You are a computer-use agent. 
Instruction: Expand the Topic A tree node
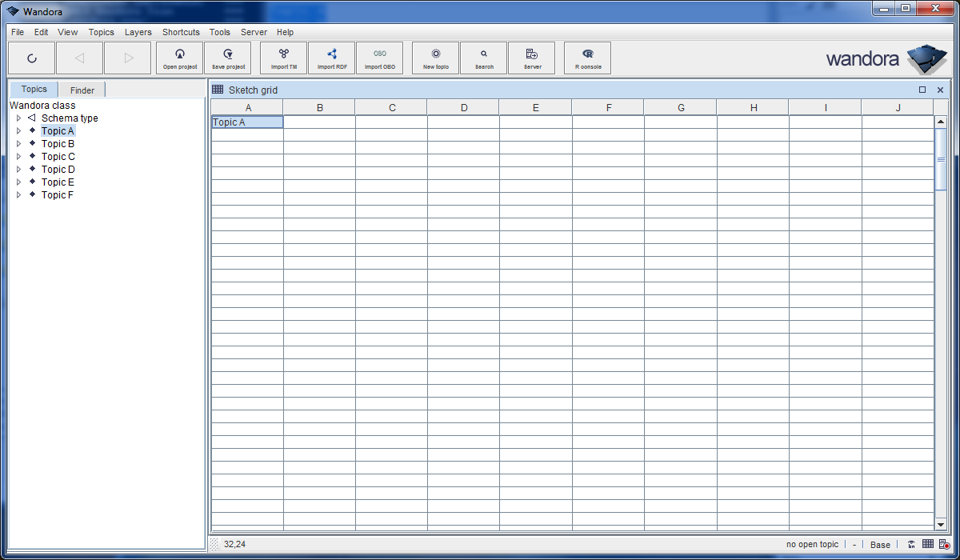18,130
